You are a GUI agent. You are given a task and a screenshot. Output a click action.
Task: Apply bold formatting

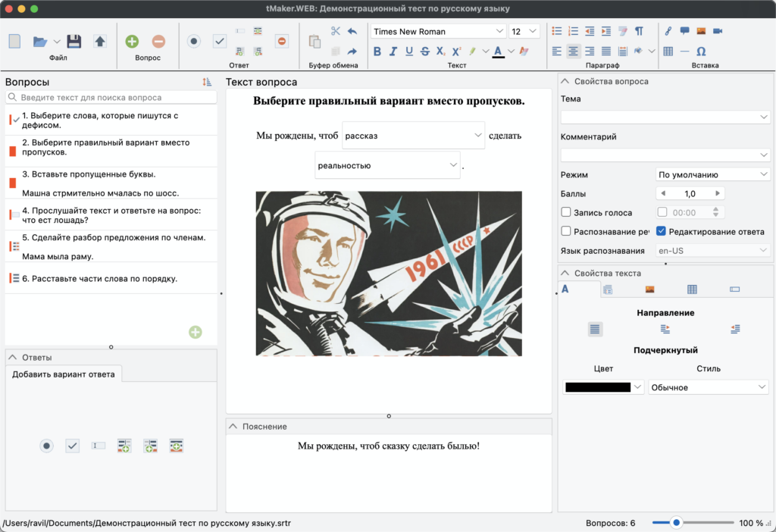(377, 52)
